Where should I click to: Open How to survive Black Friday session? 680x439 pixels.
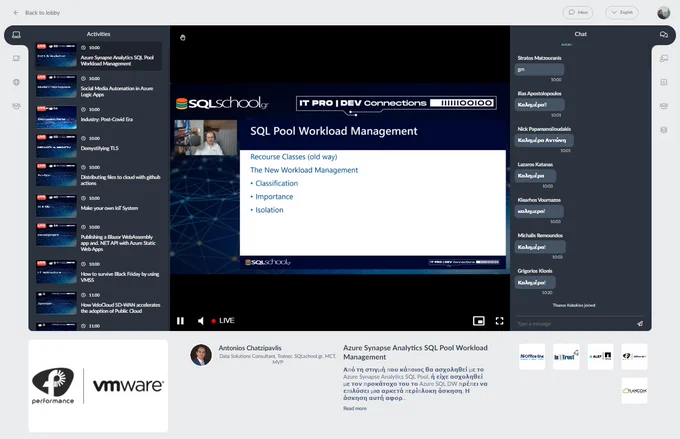tap(99, 272)
